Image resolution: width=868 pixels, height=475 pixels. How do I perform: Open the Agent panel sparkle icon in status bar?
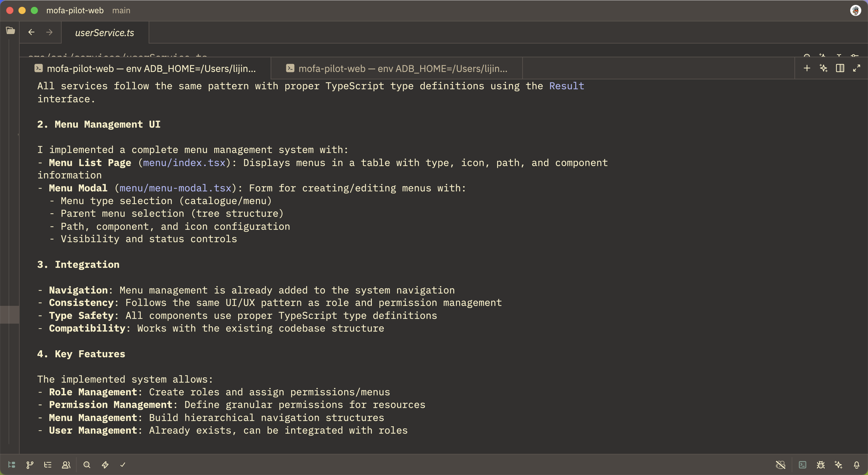tap(839, 465)
